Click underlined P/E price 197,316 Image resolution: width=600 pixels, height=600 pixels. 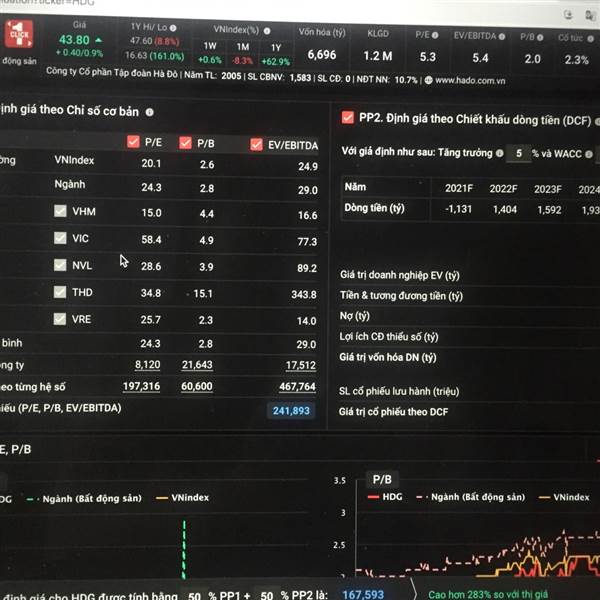[x=141, y=386]
